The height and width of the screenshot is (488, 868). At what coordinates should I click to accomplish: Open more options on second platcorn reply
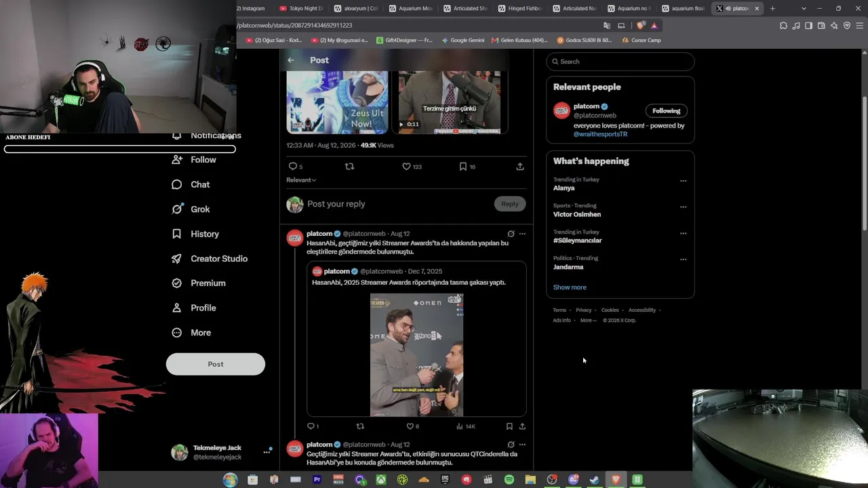[x=522, y=445]
